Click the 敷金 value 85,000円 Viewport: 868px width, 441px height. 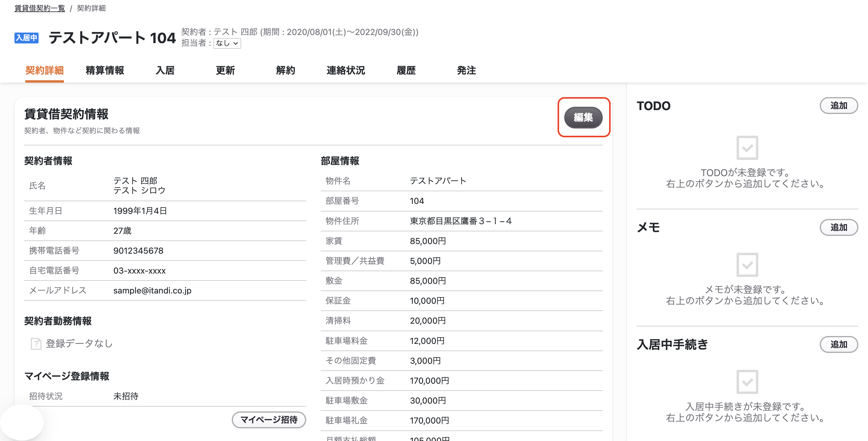[428, 281]
